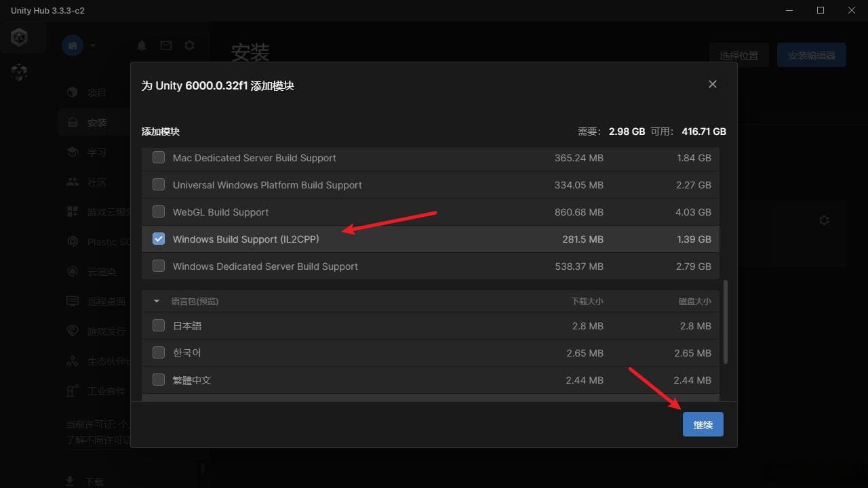Image resolution: width=868 pixels, height=488 pixels.
Task: Go to the 项目 projects tab
Action: pos(97,93)
